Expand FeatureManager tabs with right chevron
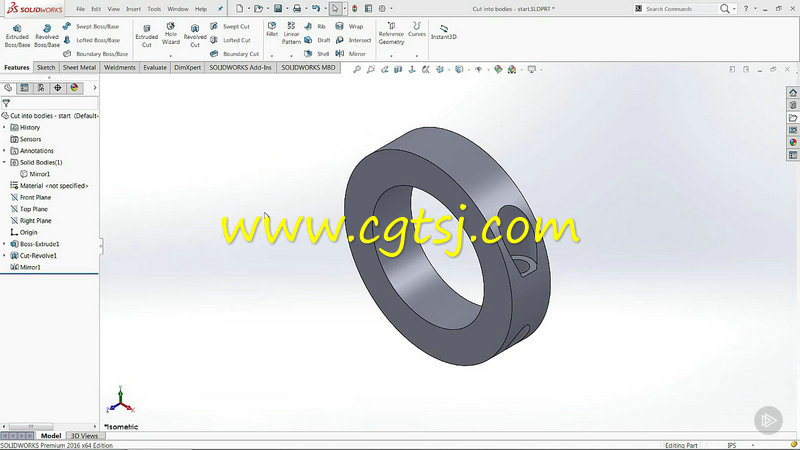800x450 pixels. (94, 88)
